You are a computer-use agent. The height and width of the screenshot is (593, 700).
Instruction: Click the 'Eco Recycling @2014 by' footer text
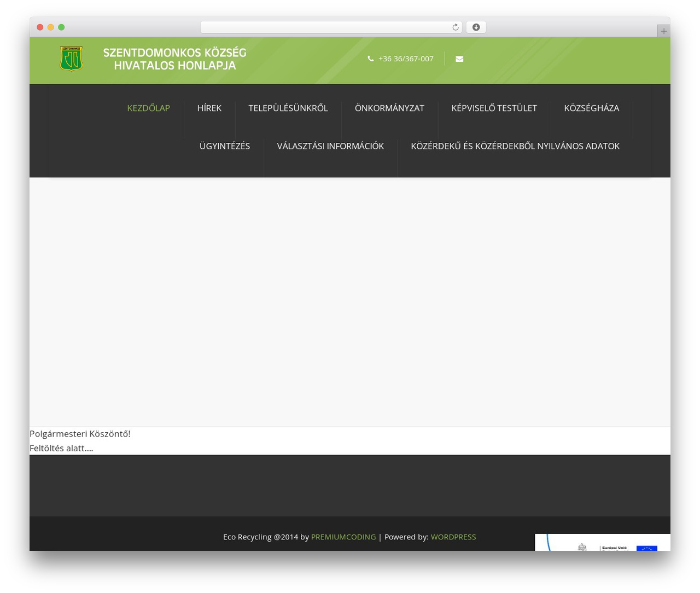[266, 537]
